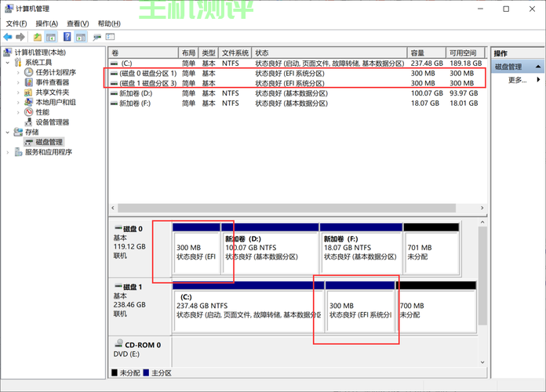546x392 pixels.
Task: Select the 新加卷 (D:) partition block on 磁盘 0
Action: point(271,251)
